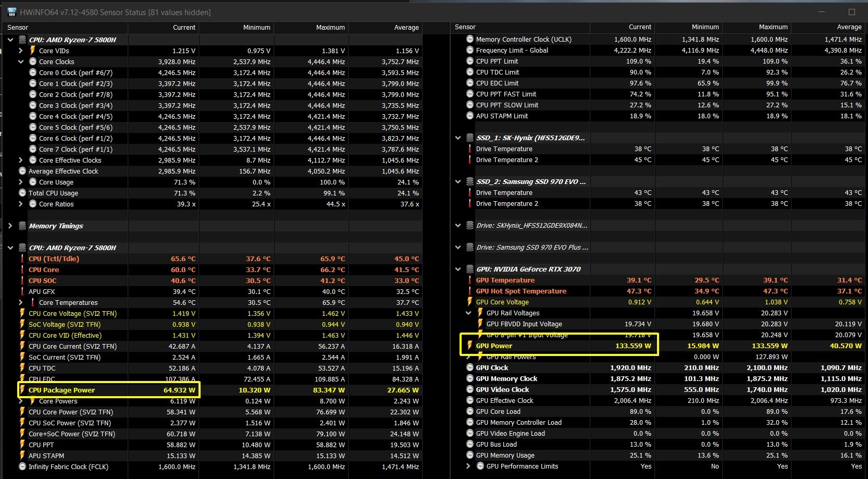The image size is (868, 479).
Task: Click the Total CPU Usage sensor icon
Action: [22, 193]
